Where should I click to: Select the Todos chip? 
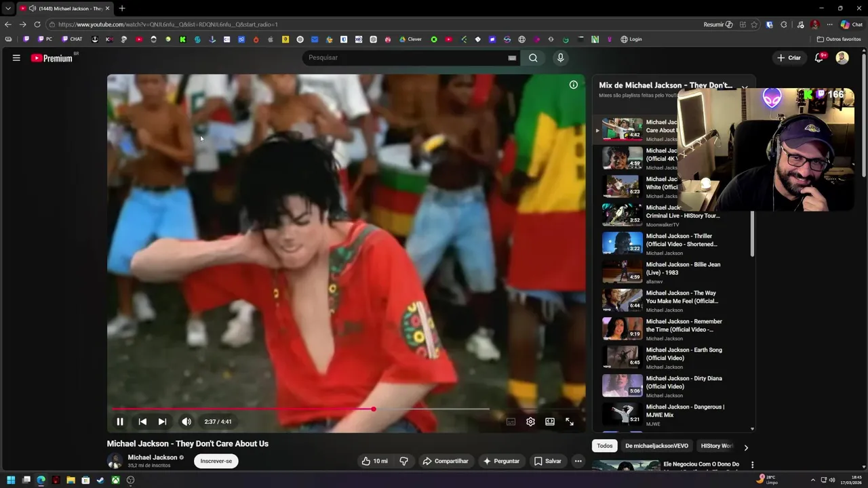(605, 446)
